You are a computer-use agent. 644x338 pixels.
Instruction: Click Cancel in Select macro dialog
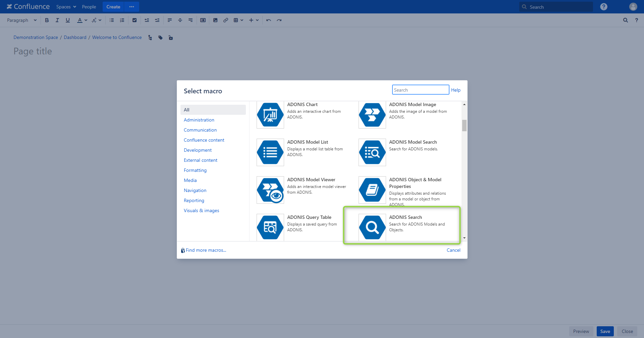coord(453,250)
